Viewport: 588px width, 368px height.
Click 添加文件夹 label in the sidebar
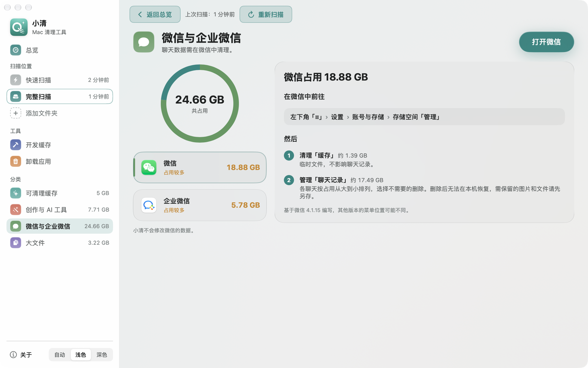42,113
